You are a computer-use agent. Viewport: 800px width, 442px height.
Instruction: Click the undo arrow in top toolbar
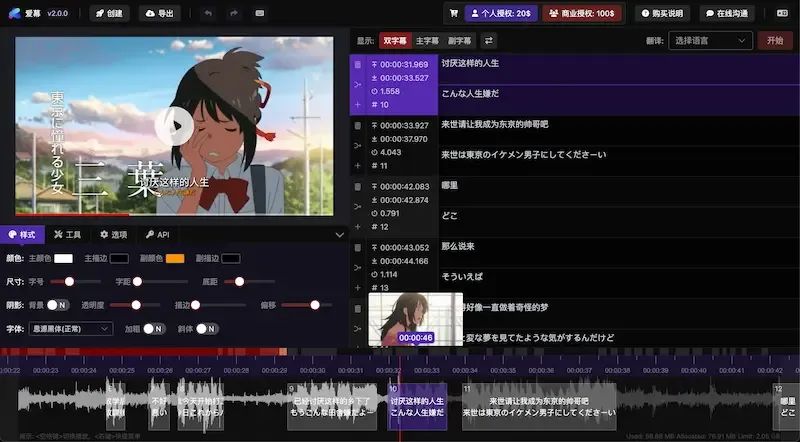(208, 13)
